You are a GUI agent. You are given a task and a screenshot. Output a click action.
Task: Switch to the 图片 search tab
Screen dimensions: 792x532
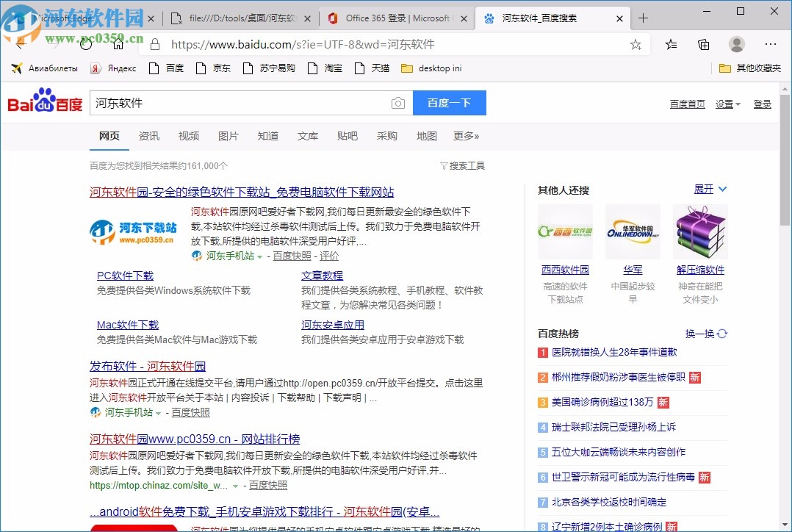228,136
